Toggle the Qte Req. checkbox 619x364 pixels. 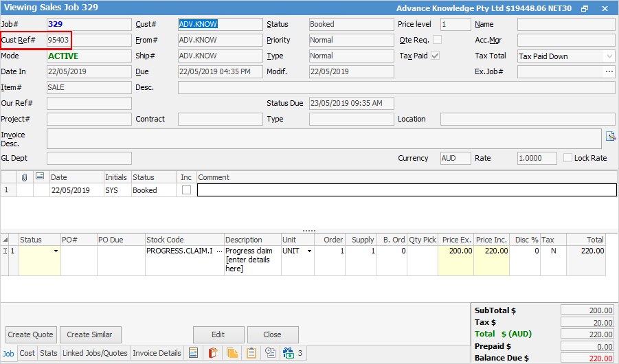[x=438, y=40]
